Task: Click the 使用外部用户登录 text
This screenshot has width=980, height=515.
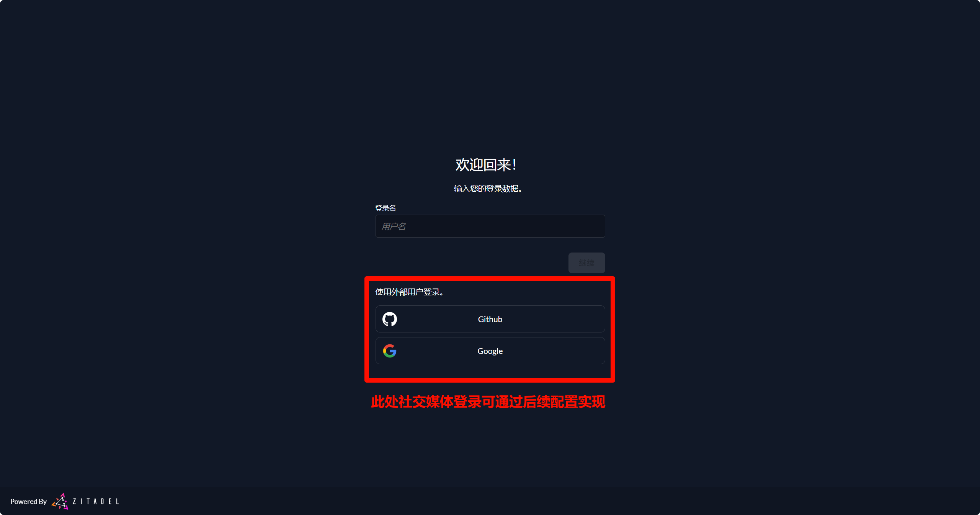Action: coord(409,292)
